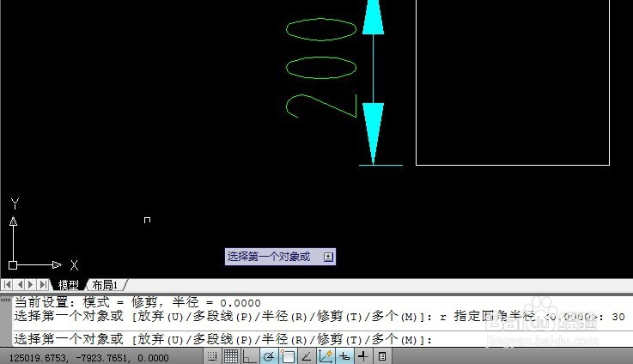
Task: Toggle Lineweight display in status bar
Action: [363, 356]
